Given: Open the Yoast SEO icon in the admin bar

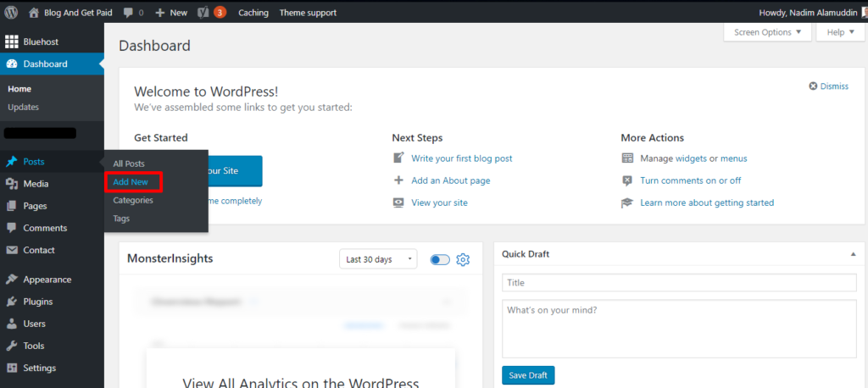Looking at the screenshot, I should (x=203, y=12).
